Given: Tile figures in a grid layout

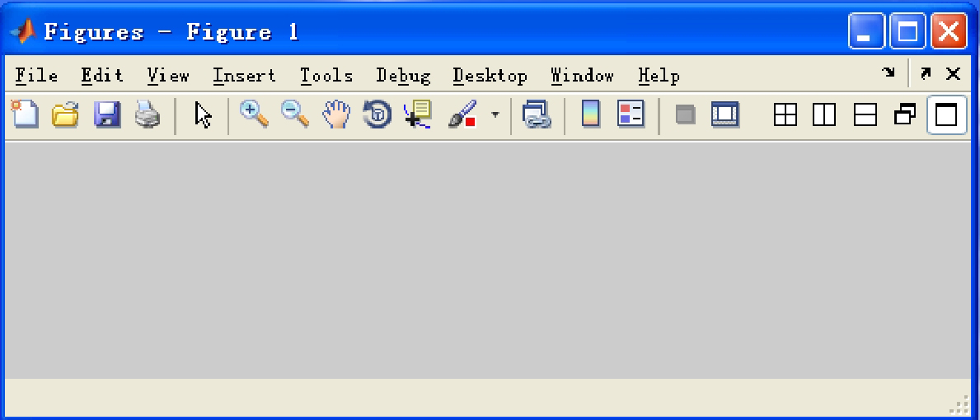Looking at the screenshot, I should click(785, 114).
